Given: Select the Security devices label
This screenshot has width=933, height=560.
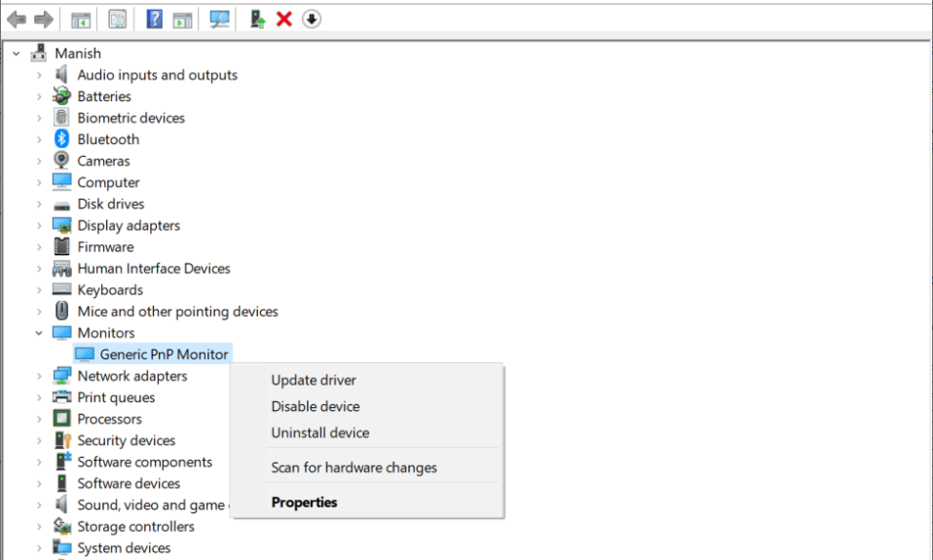Looking at the screenshot, I should (x=127, y=440).
